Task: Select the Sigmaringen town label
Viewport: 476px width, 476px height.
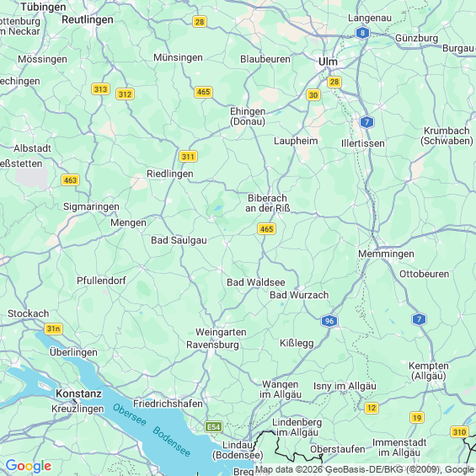Action: (x=91, y=206)
